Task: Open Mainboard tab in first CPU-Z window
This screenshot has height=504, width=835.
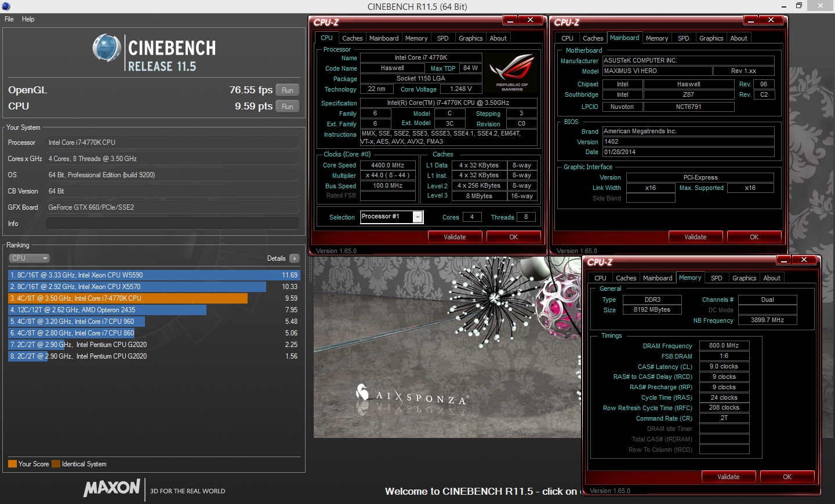Action: click(x=384, y=38)
